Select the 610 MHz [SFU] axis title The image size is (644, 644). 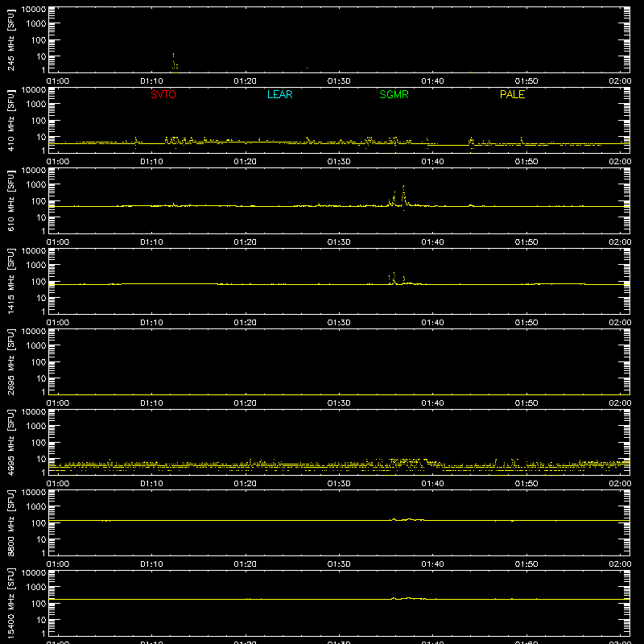click(x=10, y=201)
